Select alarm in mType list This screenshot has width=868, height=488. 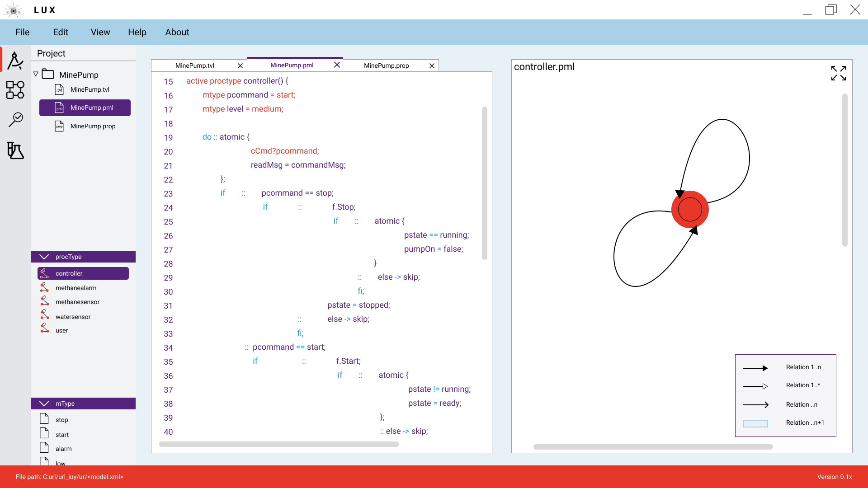(63, 449)
